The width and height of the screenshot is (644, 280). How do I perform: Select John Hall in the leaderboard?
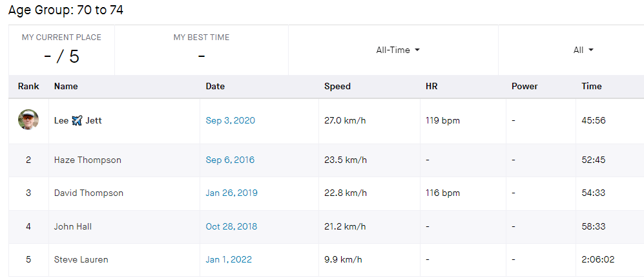[73, 226]
